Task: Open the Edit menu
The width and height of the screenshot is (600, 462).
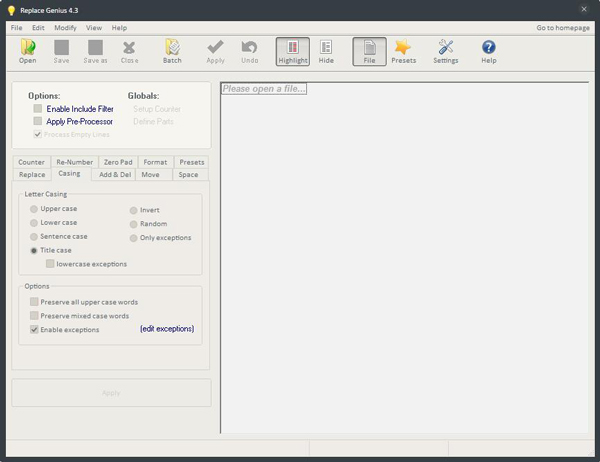Action: (38, 28)
